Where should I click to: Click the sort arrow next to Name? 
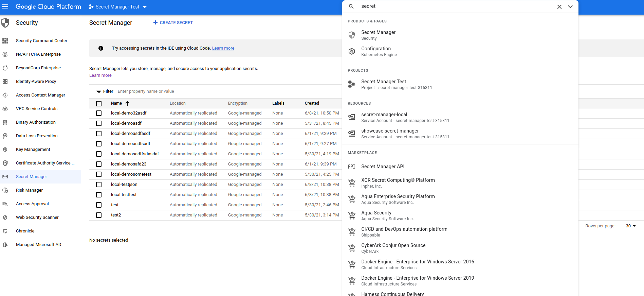tap(127, 103)
